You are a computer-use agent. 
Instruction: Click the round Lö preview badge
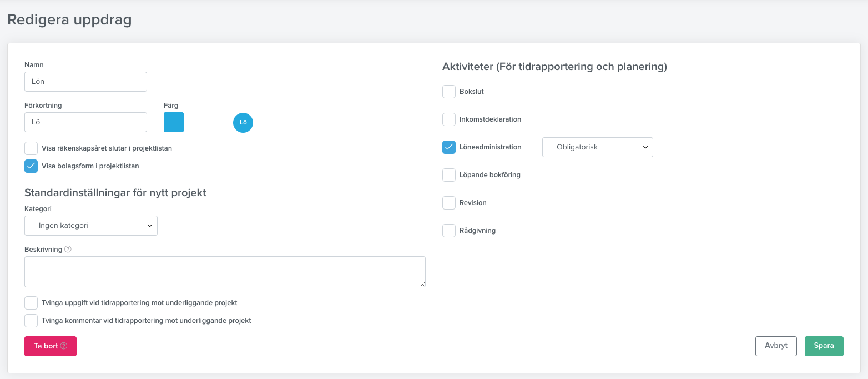click(243, 122)
